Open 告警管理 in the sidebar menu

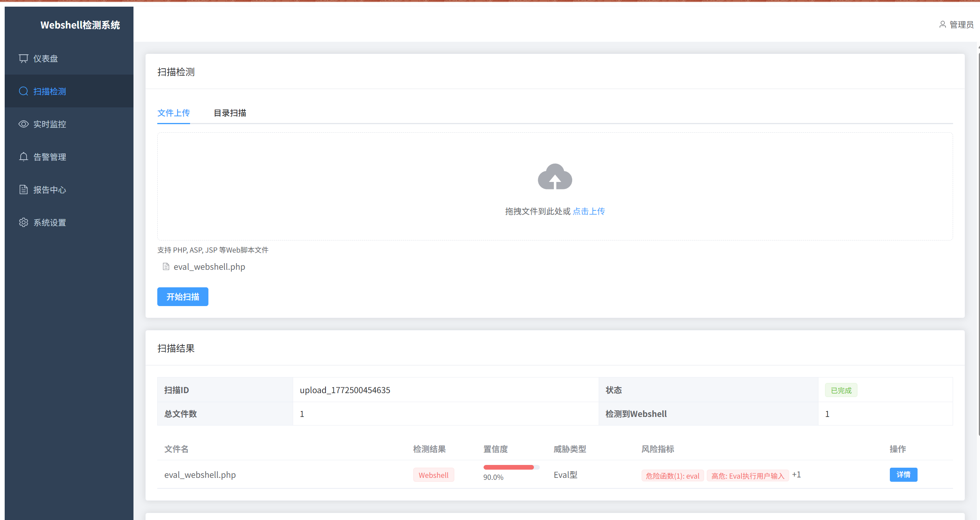tap(50, 157)
